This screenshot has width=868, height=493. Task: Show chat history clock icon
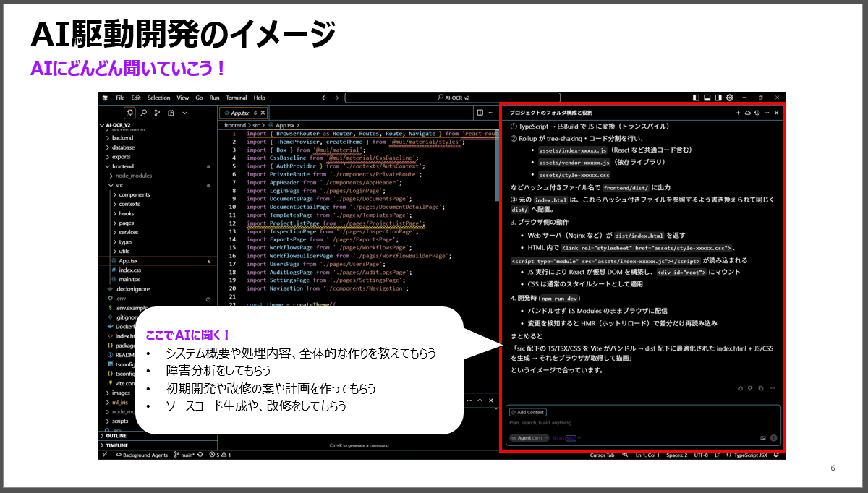point(757,113)
